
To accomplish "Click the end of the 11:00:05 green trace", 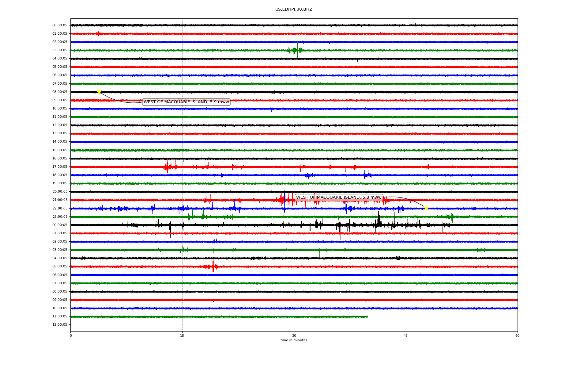I will click(x=367, y=316).
